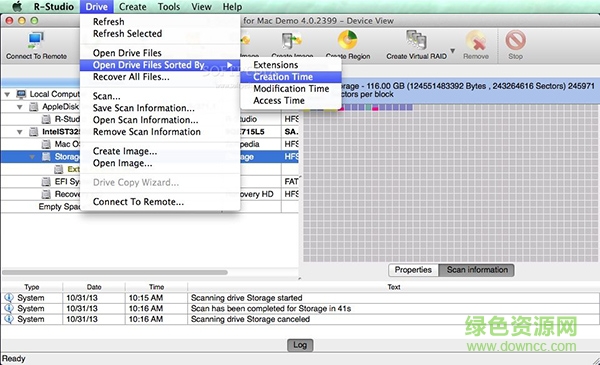Click the magenta block in scan map

tap(375, 108)
